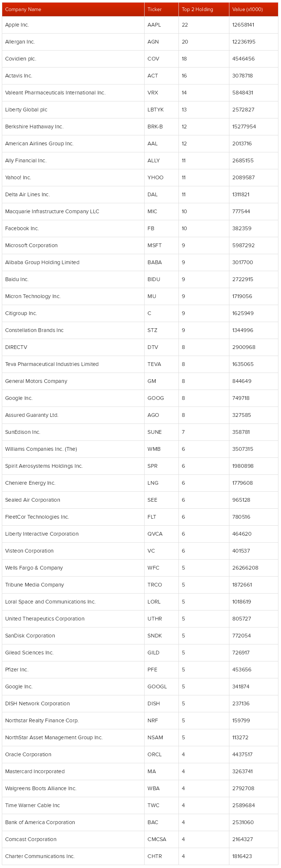Select the Apple Inc. row

[x=140, y=25]
